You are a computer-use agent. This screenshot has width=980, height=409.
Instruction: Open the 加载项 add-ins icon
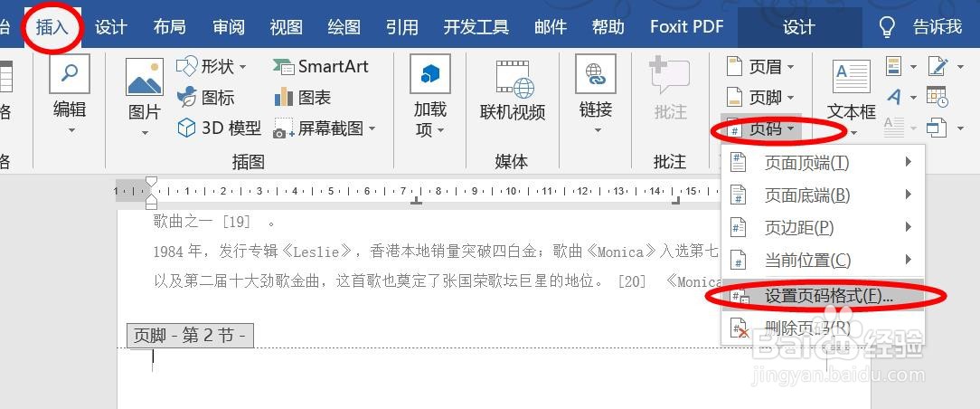coord(430,74)
